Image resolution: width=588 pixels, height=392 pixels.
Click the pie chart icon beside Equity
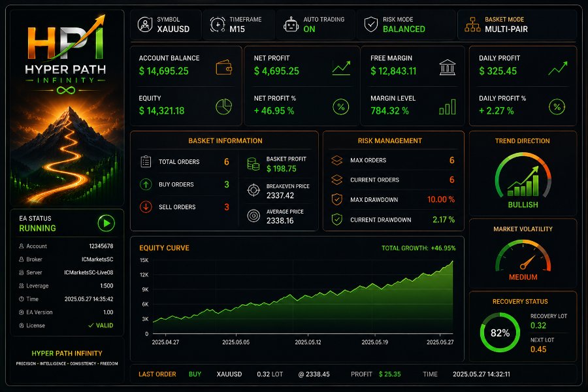point(224,107)
